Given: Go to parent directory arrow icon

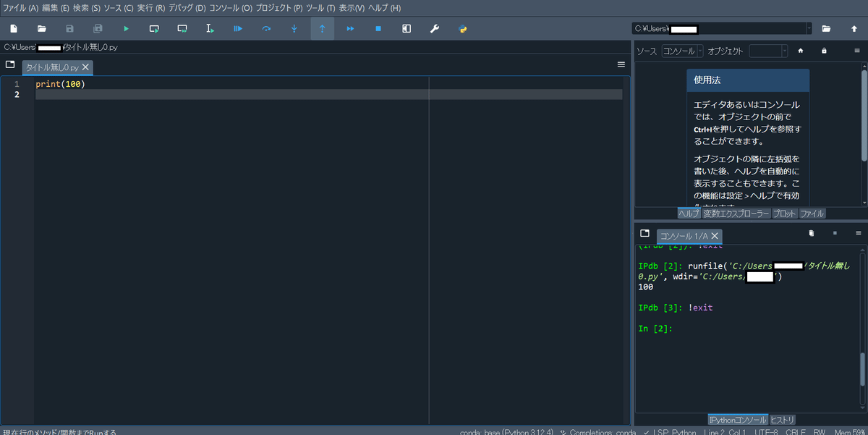Looking at the screenshot, I should click(x=854, y=29).
